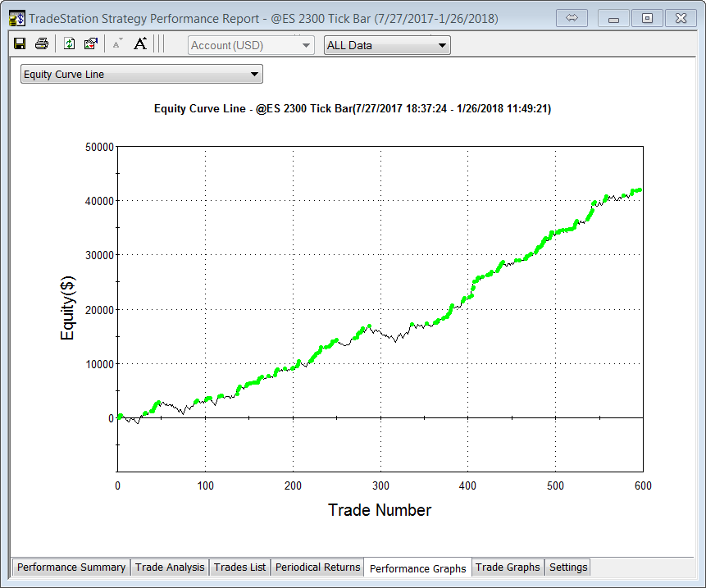This screenshot has height=588, width=706.
Task: Maximize the report window
Action: click(x=647, y=18)
